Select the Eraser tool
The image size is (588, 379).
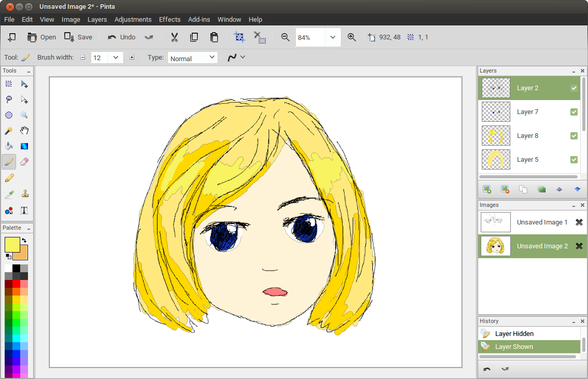coord(24,162)
